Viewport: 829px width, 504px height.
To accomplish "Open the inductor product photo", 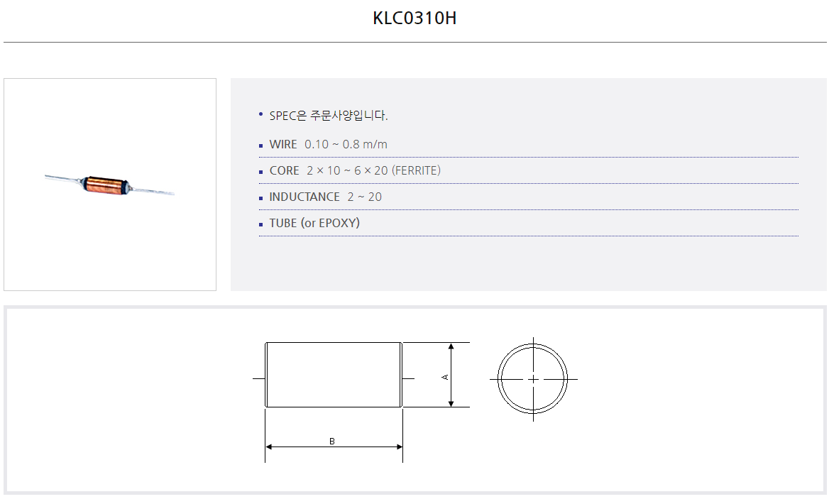I will (109, 185).
